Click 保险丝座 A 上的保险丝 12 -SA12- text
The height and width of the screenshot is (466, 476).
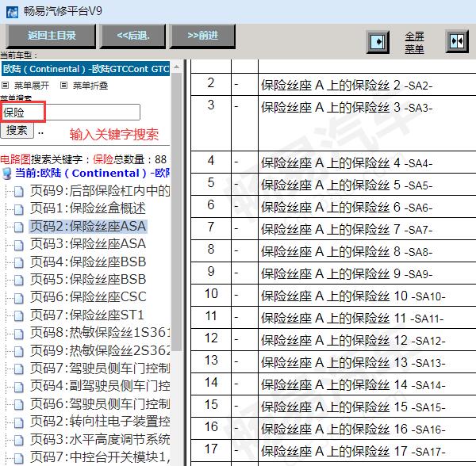(353, 341)
